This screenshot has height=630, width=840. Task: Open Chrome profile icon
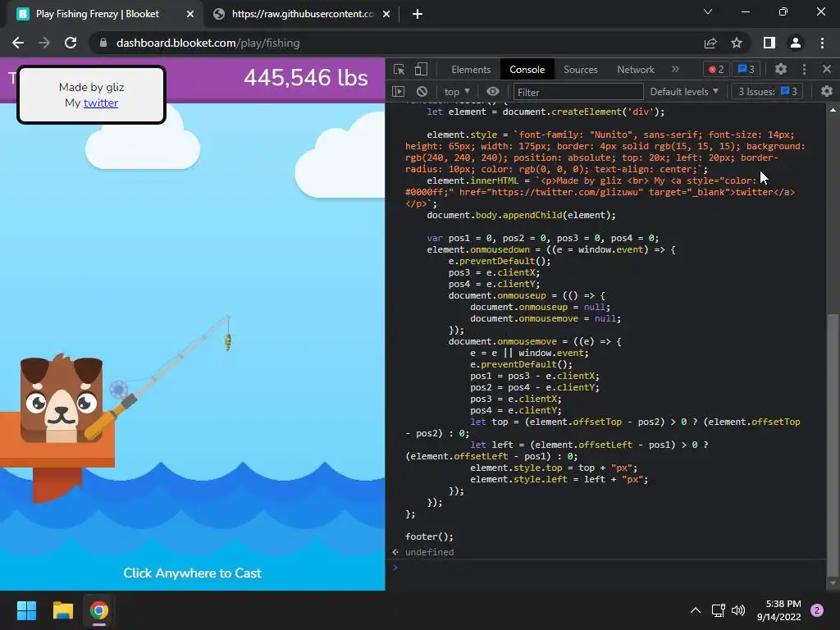pos(796,43)
